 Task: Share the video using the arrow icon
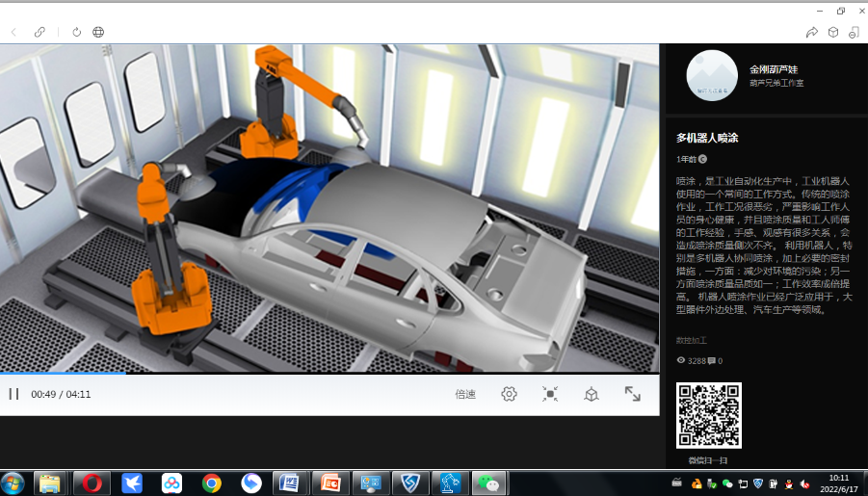812,32
